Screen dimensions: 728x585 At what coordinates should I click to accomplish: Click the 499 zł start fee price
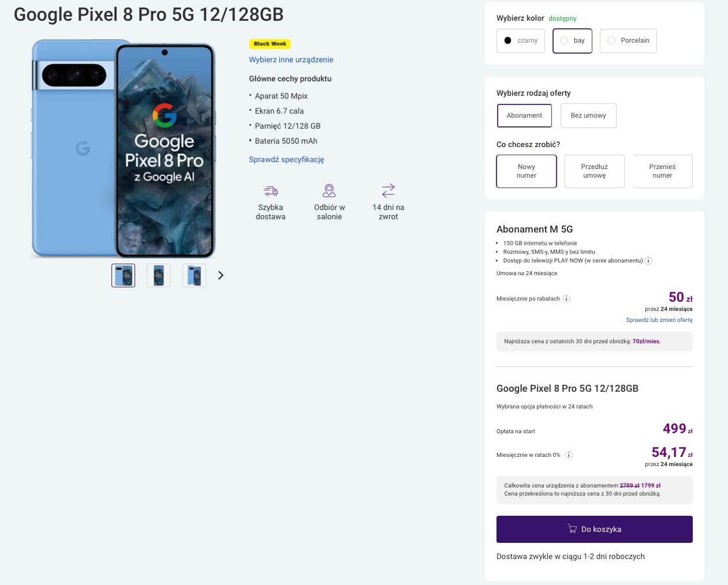point(677,429)
